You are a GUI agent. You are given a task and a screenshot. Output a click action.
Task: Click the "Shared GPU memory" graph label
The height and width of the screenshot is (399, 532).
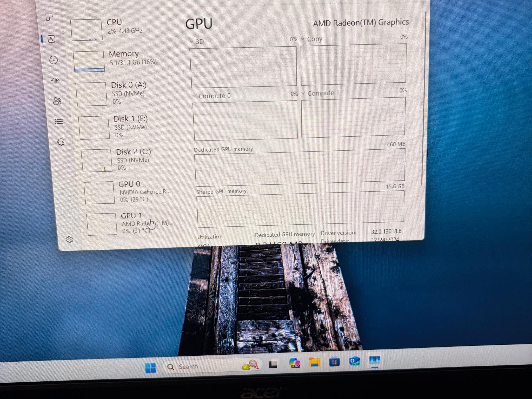(221, 191)
